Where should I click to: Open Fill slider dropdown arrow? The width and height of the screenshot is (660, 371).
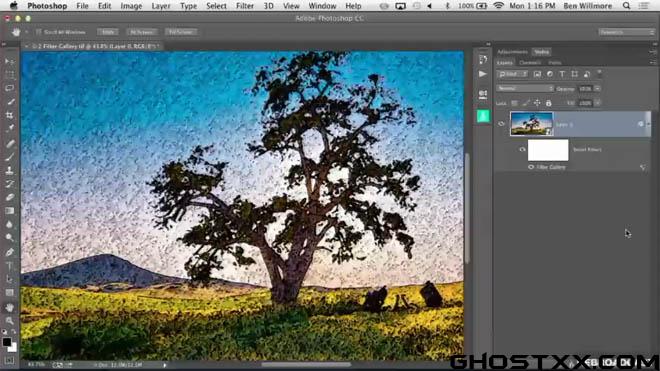coord(597,103)
